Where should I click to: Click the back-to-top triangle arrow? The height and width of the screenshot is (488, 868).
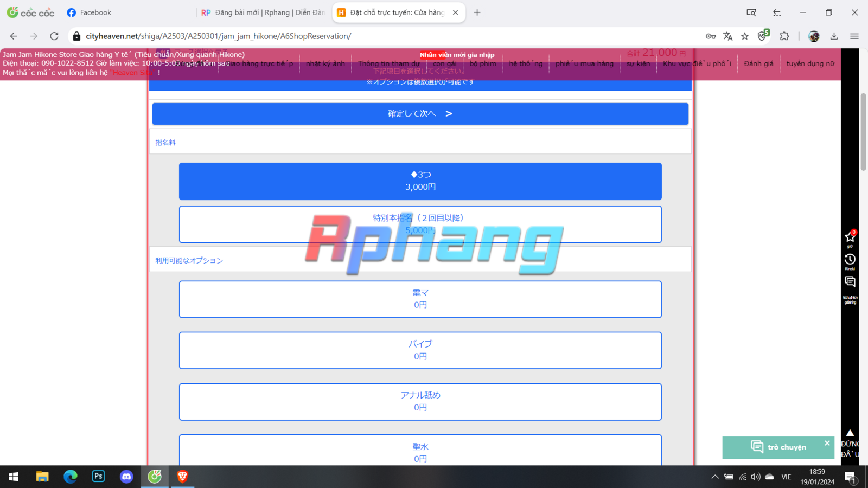pyautogui.click(x=850, y=433)
